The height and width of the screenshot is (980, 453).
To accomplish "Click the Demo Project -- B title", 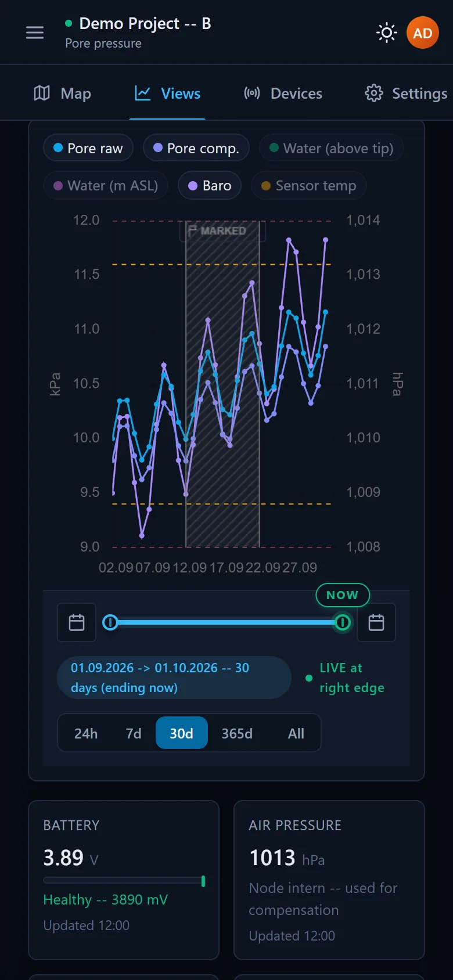I will (x=145, y=23).
